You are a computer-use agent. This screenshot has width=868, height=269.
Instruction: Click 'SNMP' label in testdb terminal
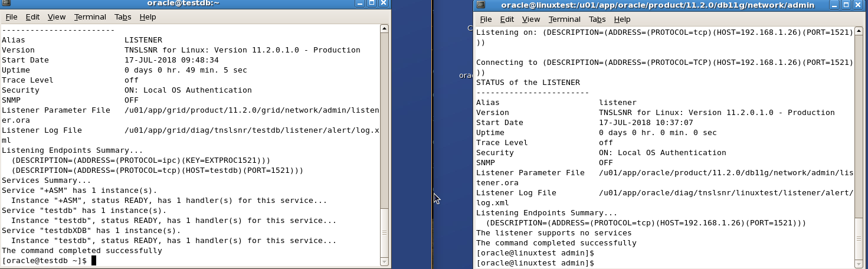point(11,100)
